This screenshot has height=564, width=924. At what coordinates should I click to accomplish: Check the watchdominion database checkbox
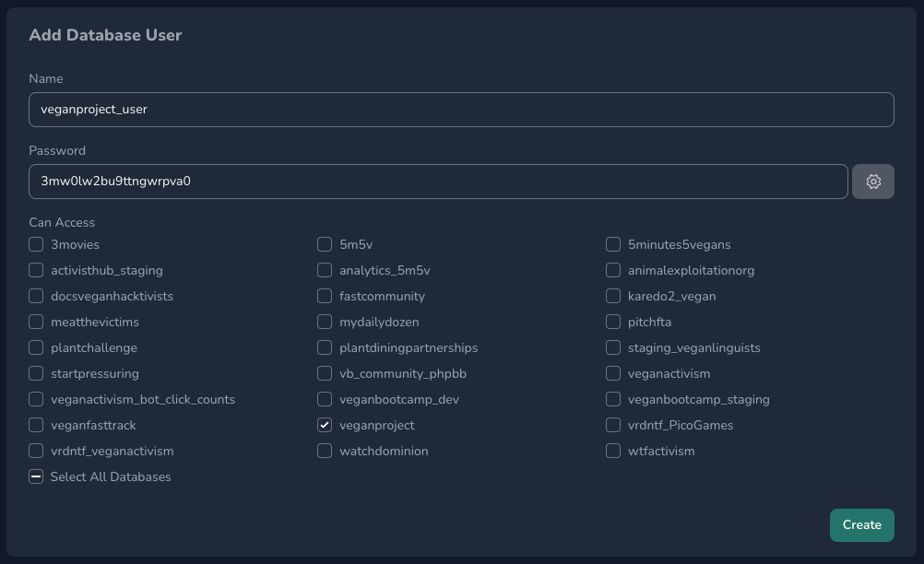(x=325, y=451)
